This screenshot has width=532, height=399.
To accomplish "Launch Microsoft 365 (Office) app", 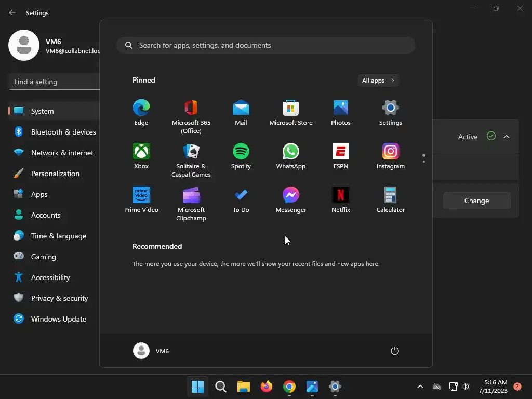I will point(191,117).
